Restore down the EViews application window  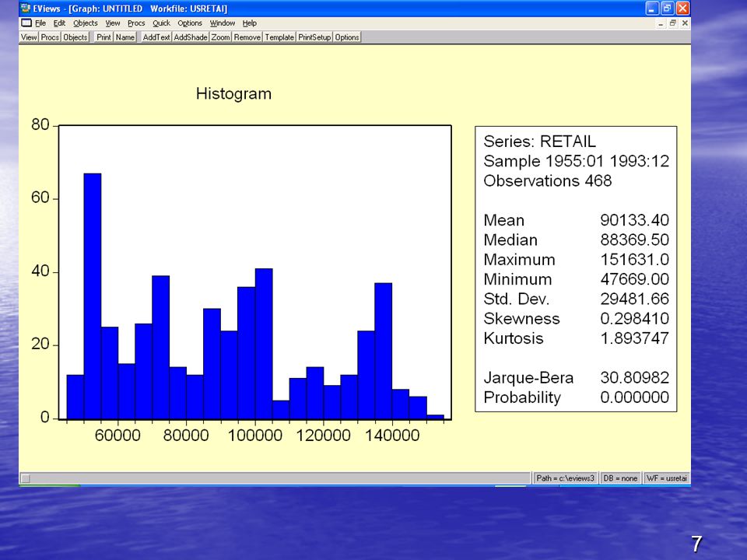coord(668,8)
